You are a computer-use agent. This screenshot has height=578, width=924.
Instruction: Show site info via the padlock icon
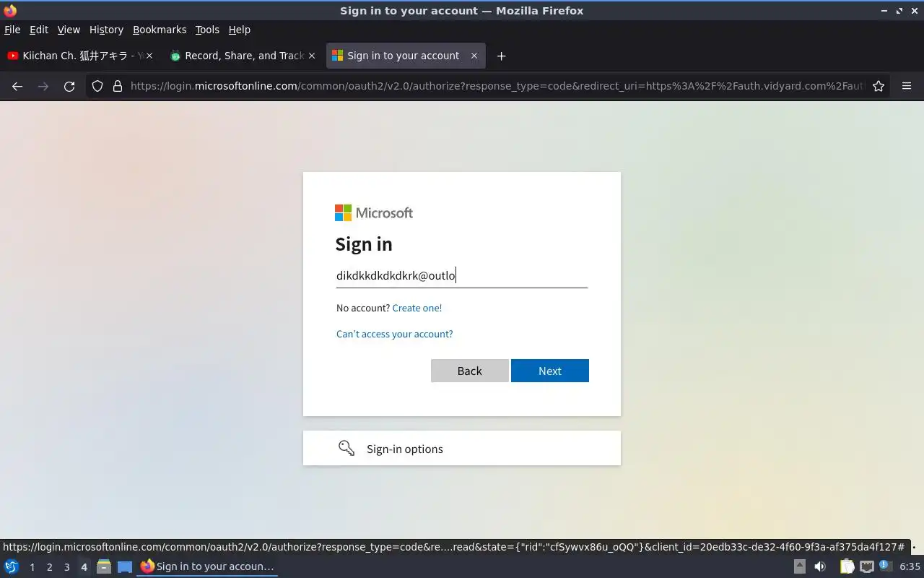tap(118, 86)
